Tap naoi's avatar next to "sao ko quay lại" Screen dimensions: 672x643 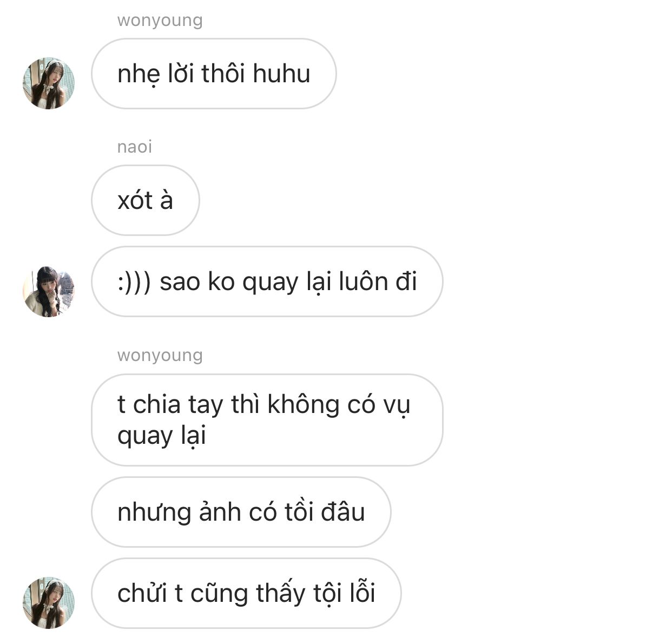[x=49, y=291]
